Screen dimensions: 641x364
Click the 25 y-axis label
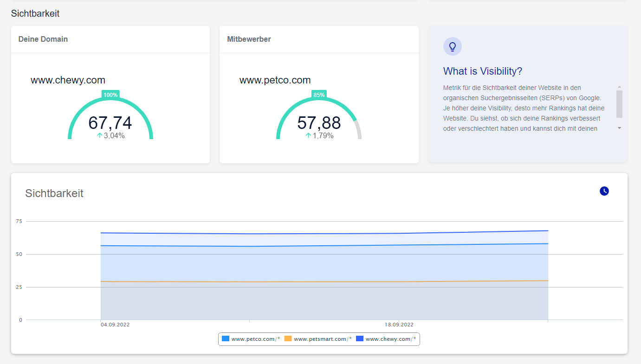tap(19, 287)
